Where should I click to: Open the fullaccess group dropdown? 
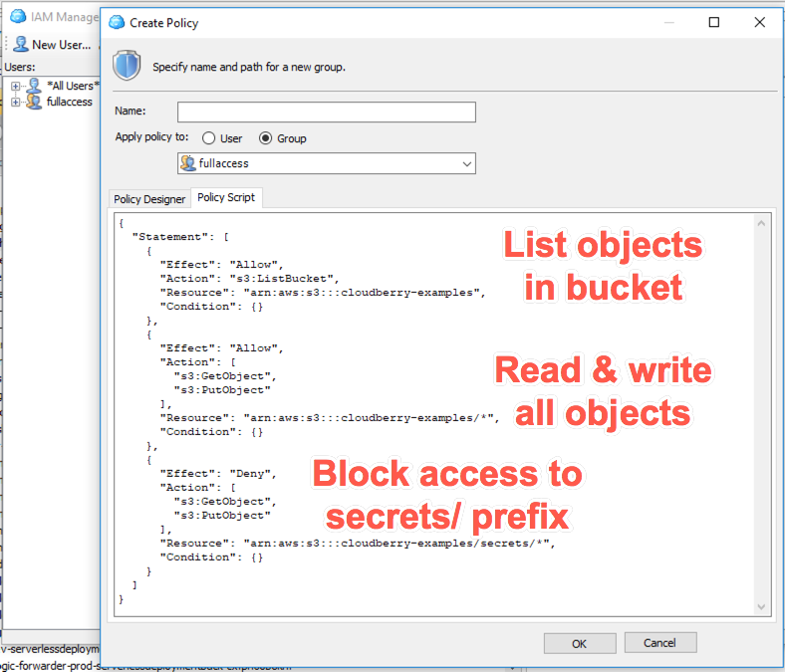(x=466, y=163)
